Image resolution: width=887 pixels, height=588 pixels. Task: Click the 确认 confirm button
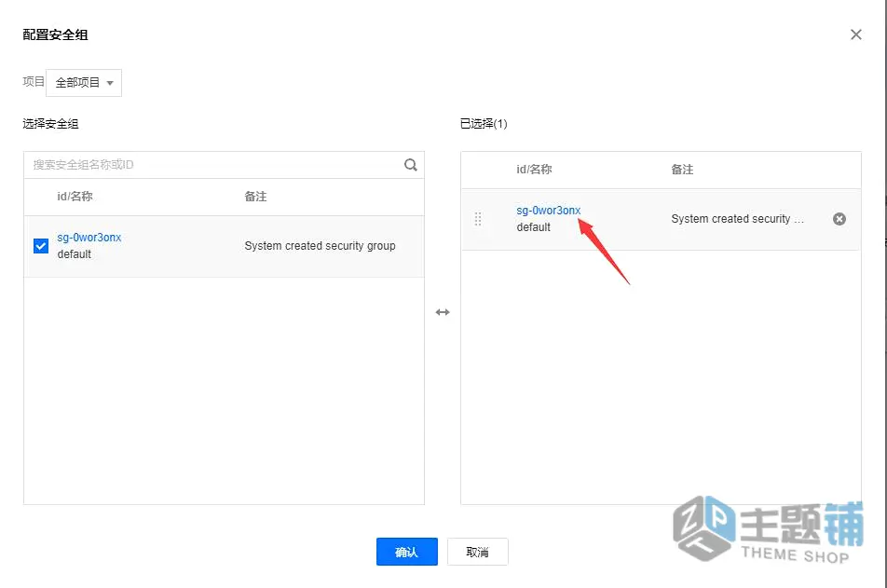407,552
